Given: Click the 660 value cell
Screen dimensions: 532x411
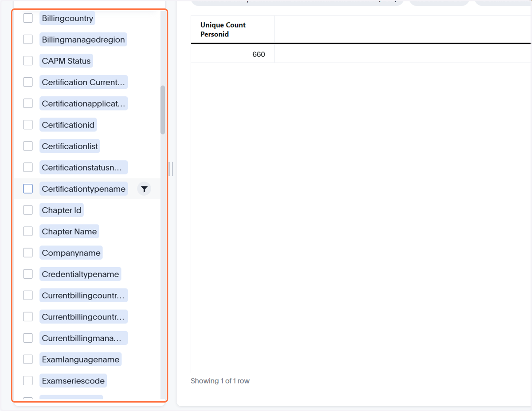Looking at the screenshot, I should click(x=233, y=54).
